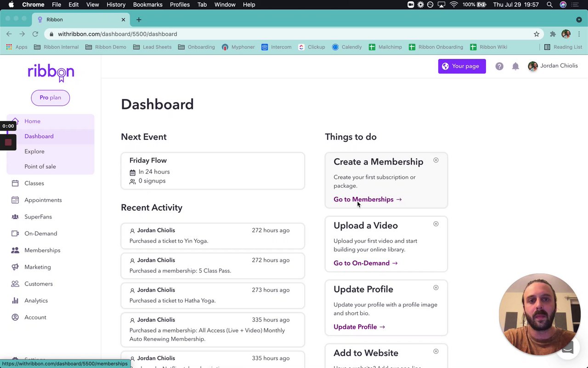Open the Lead Sheets bookmark folder
Viewport: 588px width, 368px height.
(x=152, y=47)
